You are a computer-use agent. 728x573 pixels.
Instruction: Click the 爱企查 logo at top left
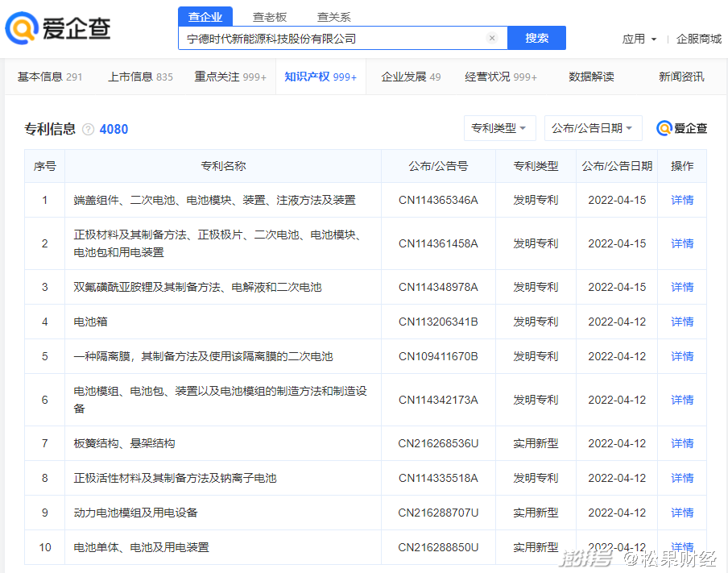[58, 29]
